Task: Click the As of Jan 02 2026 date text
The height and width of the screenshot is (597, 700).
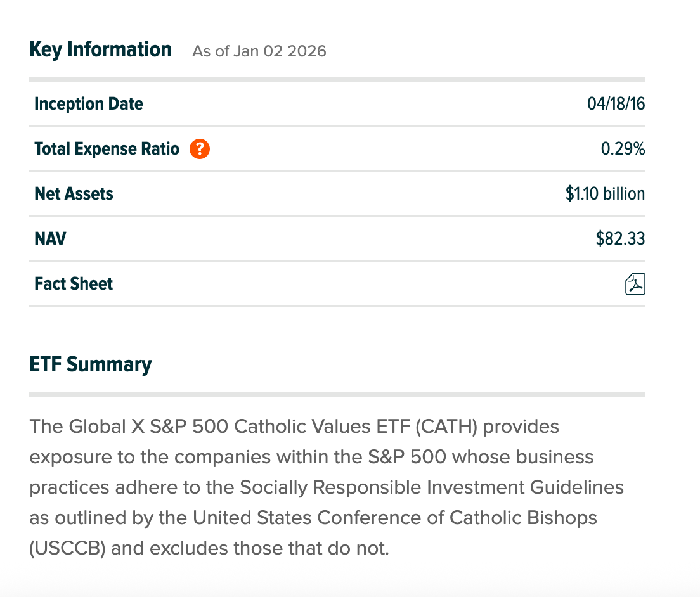Action: point(259,51)
